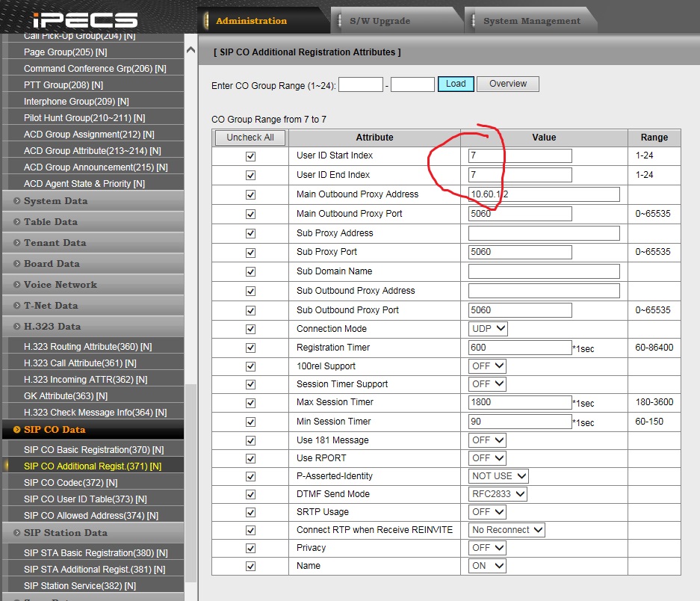Click the Main Outbound Proxy Address field
700x601 pixels.
coord(544,194)
